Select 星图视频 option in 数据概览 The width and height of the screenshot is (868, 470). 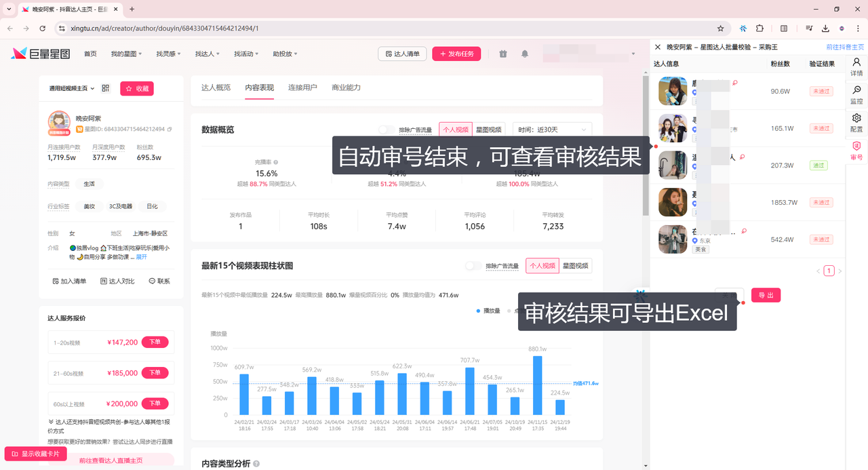click(488, 130)
